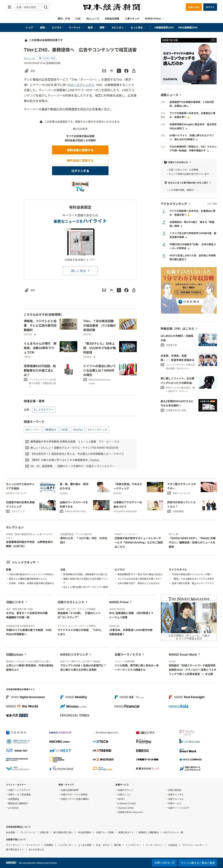This screenshot has height=868, width=223.
Task: Click the ログイン button in header
Action: [x=210, y=7]
